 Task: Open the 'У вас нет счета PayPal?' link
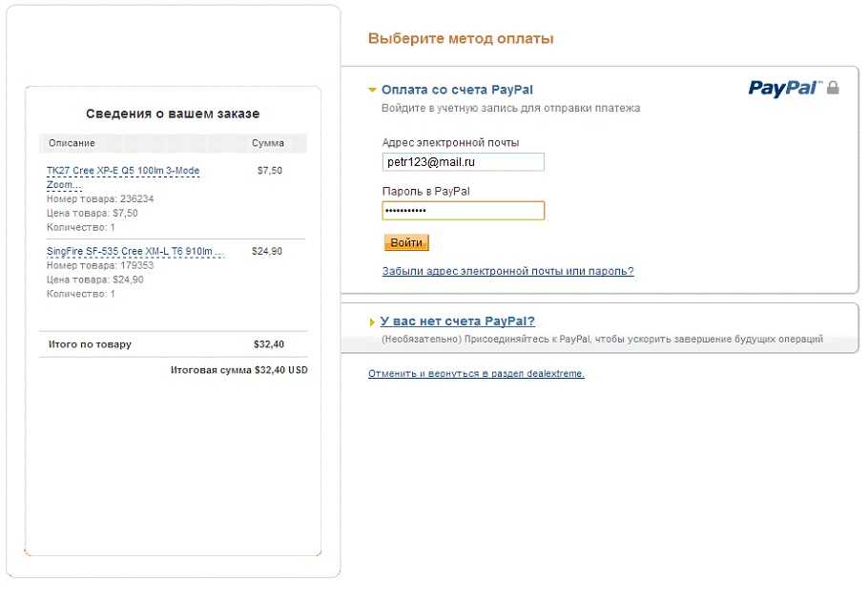457,321
